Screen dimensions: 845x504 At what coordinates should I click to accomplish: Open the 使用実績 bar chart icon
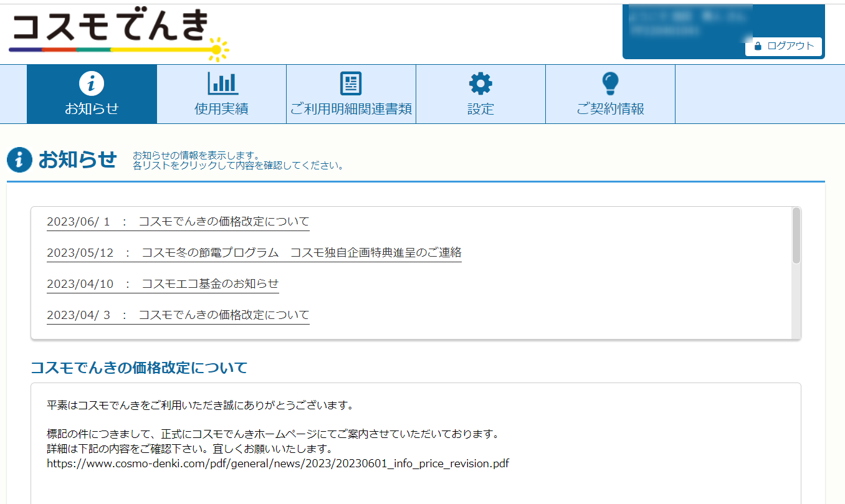tap(222, 83)
